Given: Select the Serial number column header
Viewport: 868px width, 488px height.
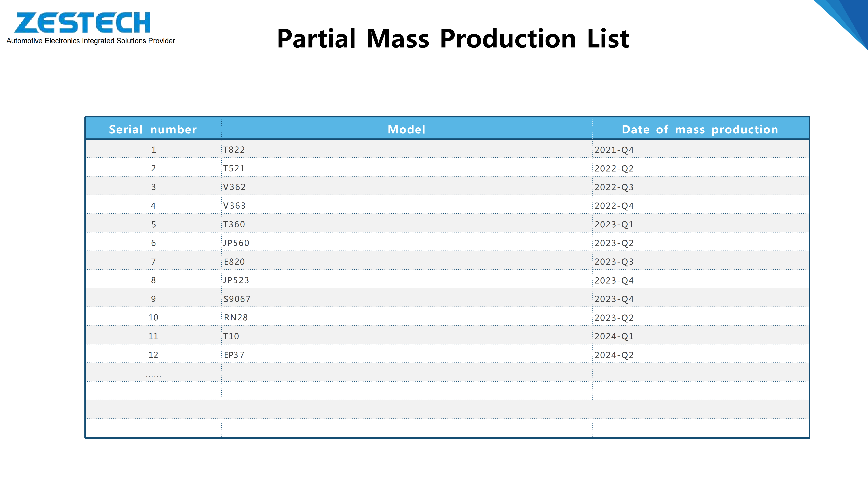Looking at the screenshot, I should (x=153, y=129).
